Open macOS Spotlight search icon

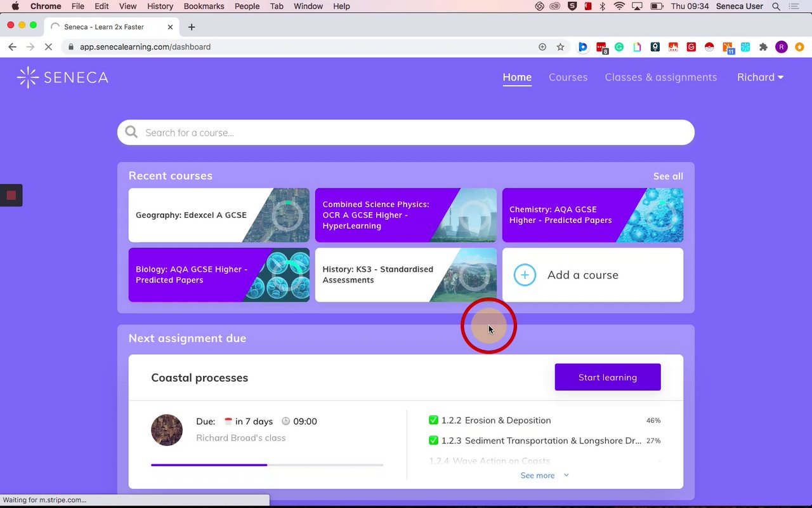[x=776, y=6]
